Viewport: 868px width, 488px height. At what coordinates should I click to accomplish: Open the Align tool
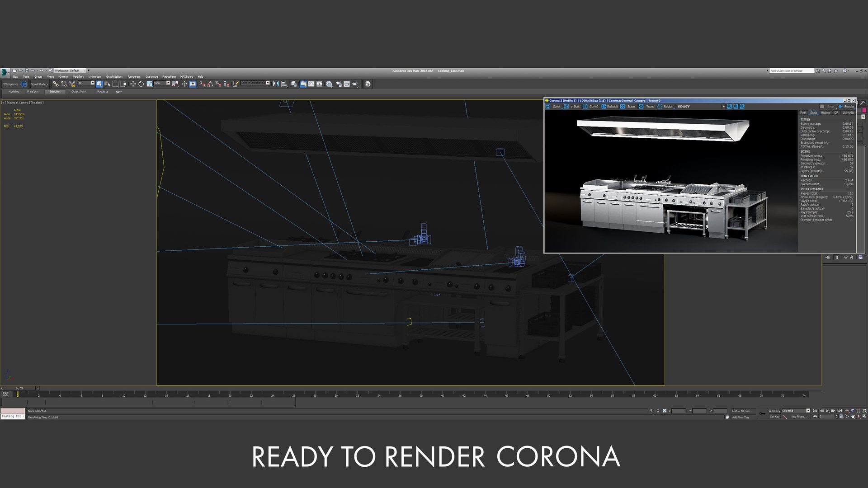tap(284, 84)
